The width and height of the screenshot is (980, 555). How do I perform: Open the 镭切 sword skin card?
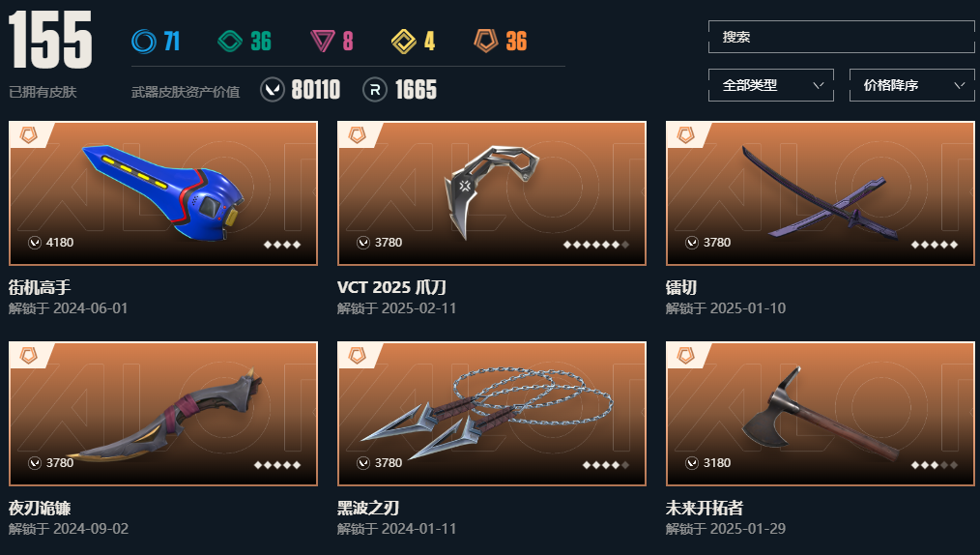(x=821, y=193)
